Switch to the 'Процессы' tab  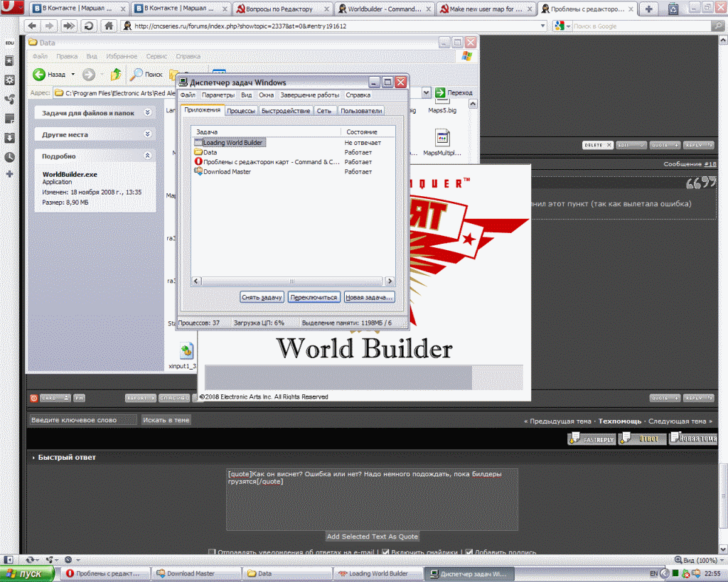(241, 110)
